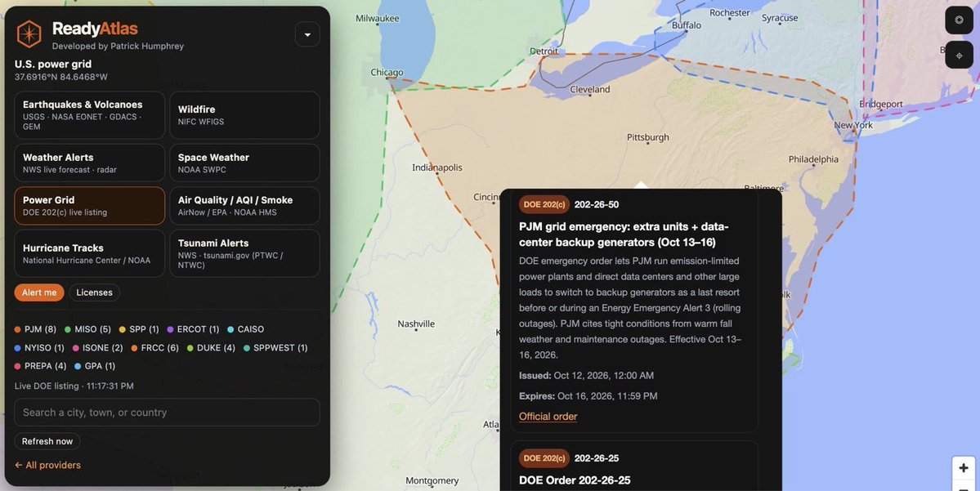Click the Pittsburgh city label on map
Viewport: 980px width, 491px height.
(x=647, y=137)
